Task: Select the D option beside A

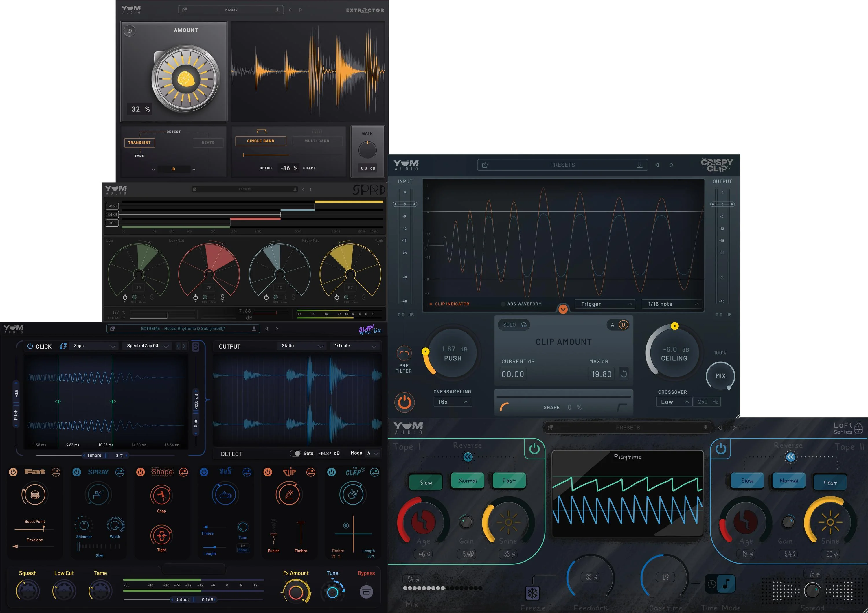Action: click(x=624, y=325)
